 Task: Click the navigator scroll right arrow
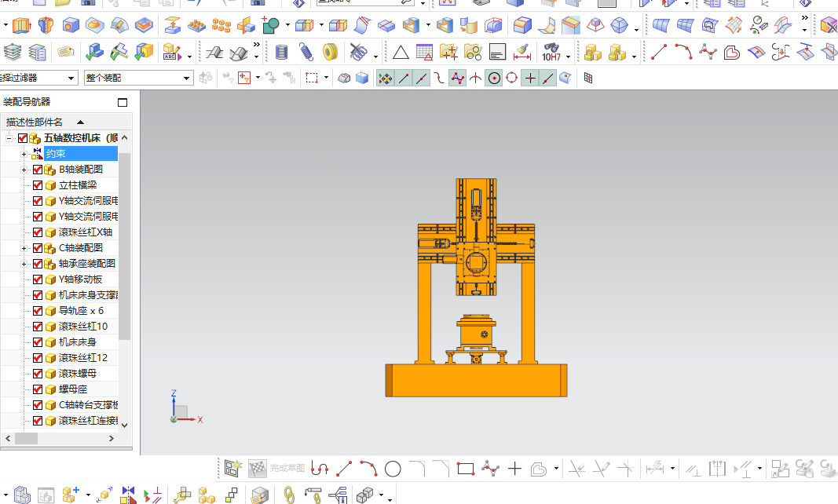(x=112, y=438)
